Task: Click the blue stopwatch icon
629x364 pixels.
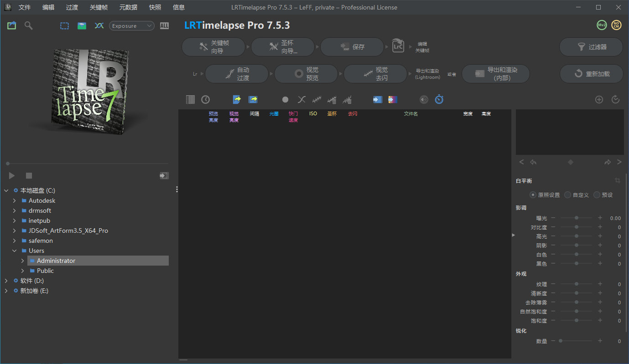Action: (x=439, y=99)
